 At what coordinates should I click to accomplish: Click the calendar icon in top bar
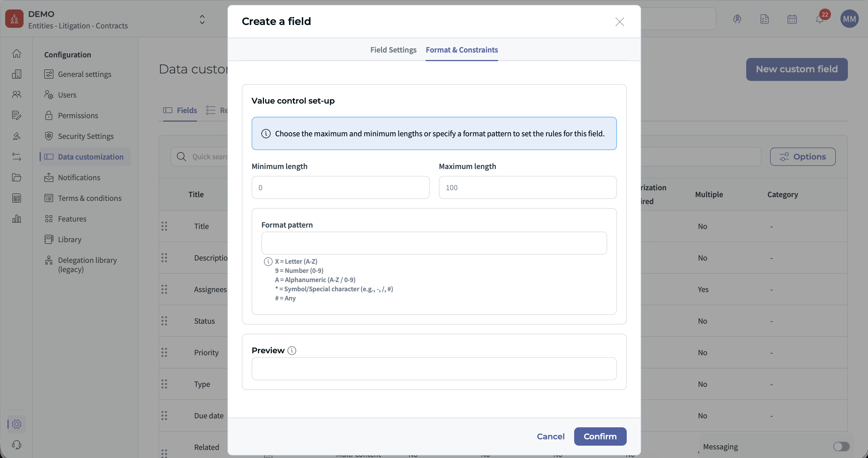pyautogui.click(x=792, y=19)
